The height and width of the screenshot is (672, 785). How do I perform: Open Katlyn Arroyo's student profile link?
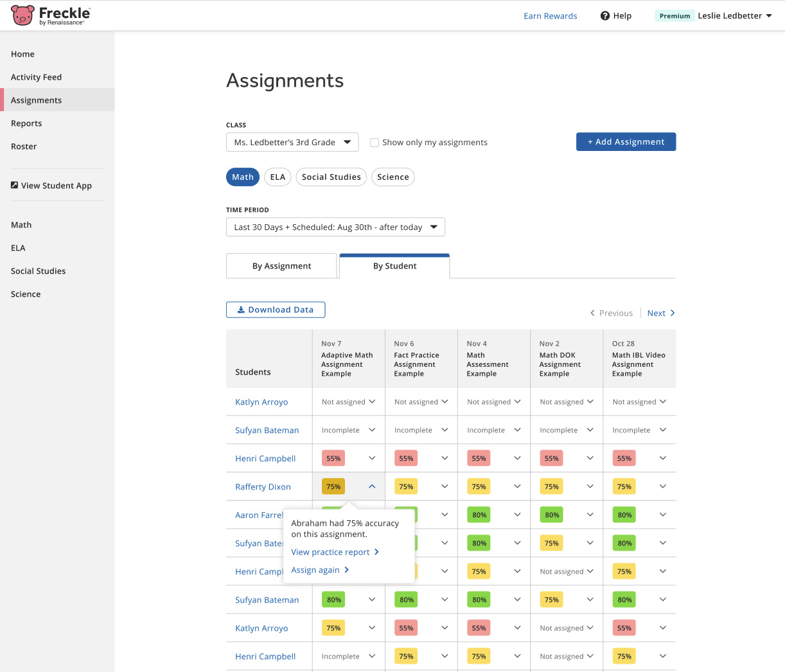click(261, 402)
